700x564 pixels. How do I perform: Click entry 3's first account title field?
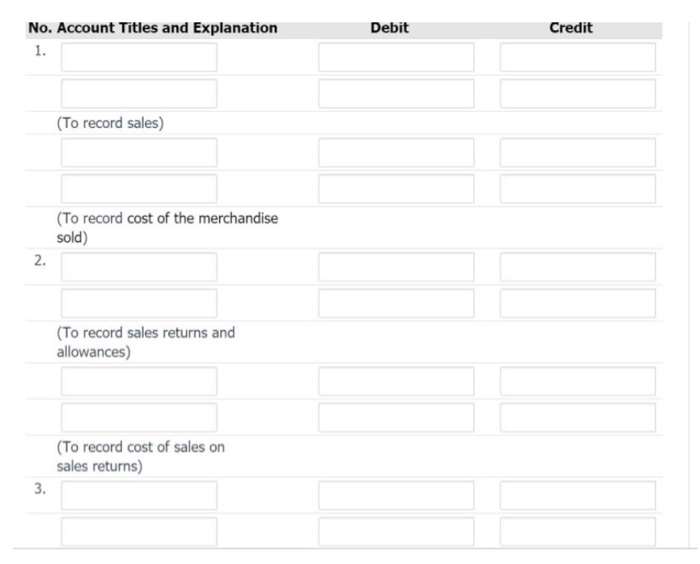[139, 495]
